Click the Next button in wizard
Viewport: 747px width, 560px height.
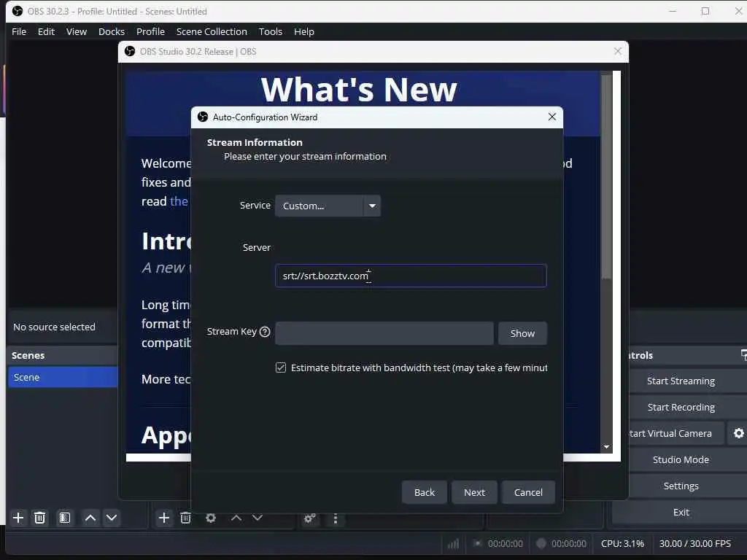[x=474, y=492]
